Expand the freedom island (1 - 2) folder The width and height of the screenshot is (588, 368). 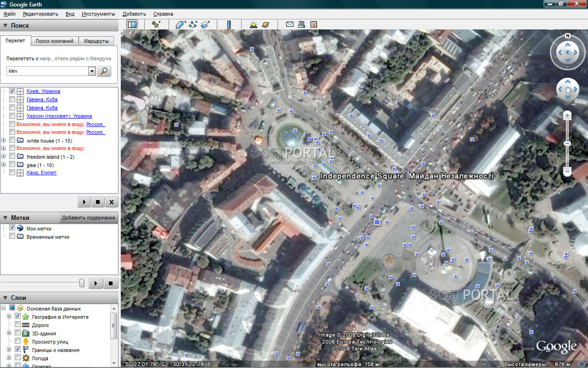click(x=4, y=156)
